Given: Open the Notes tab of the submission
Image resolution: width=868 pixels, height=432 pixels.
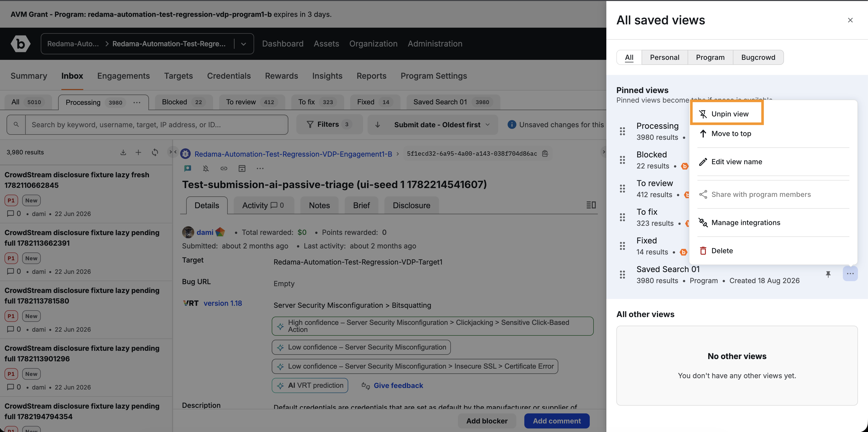Looking at the screenshot, I should point(320,205).
